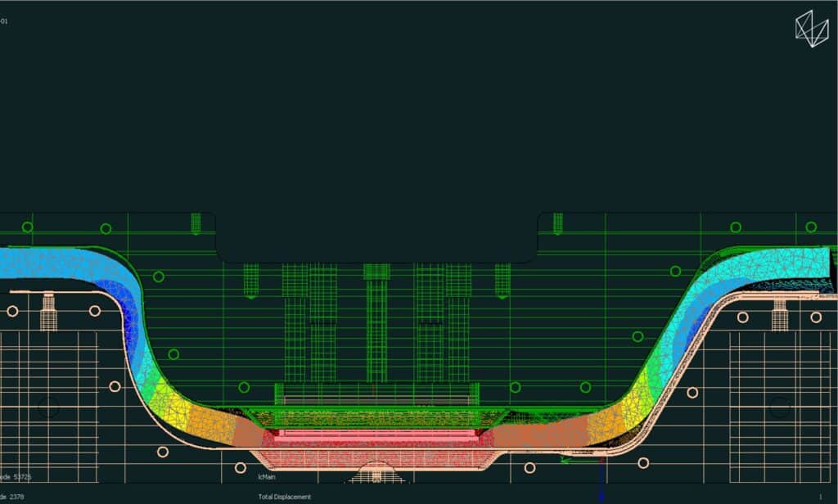Pick the light blue sheet region on far left

coord(33,264)
